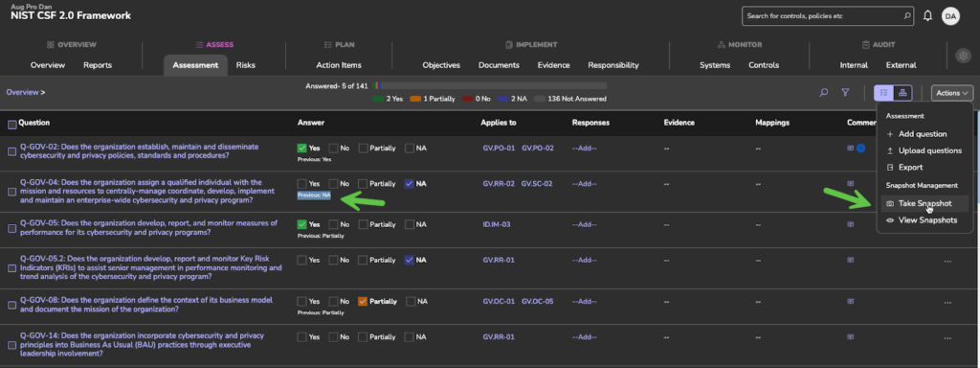This screenshot has height=368, width=980.
Task: Open more options for Q-GOV-05.2 row
Action: tap(947, 261)
